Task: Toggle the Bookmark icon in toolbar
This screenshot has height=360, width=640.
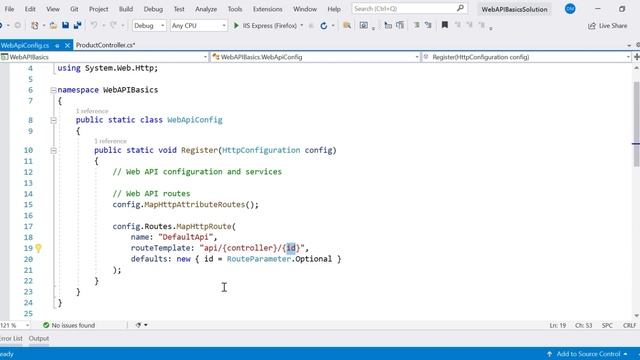Action: pos(445,25)
